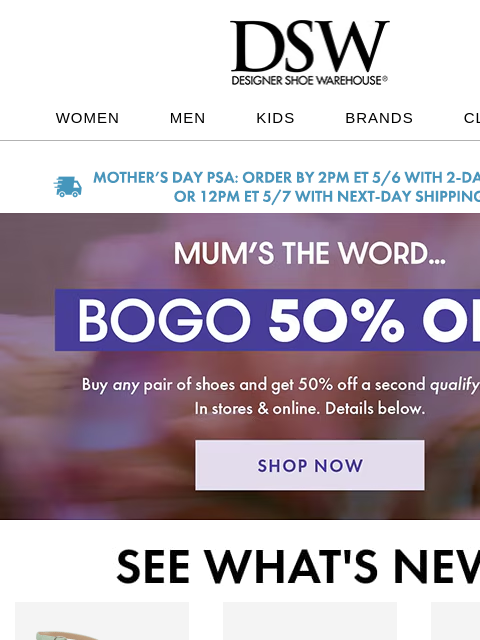Click the Mother's Day PSA shipping message
The image size is (480, 640).
pos(287,178)
